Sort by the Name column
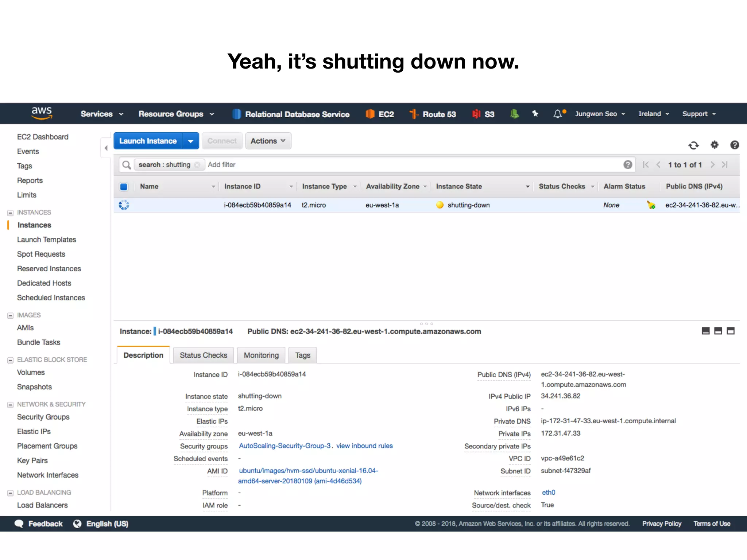747x560 pixels. [x=177, y=186]
